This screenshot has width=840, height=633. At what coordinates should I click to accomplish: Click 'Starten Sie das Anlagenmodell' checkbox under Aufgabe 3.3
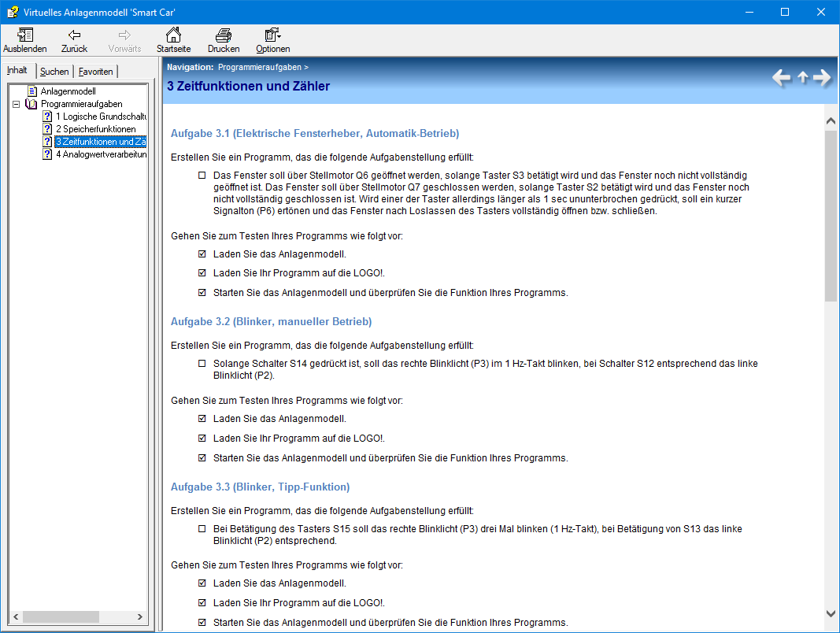tap(202, 622)
